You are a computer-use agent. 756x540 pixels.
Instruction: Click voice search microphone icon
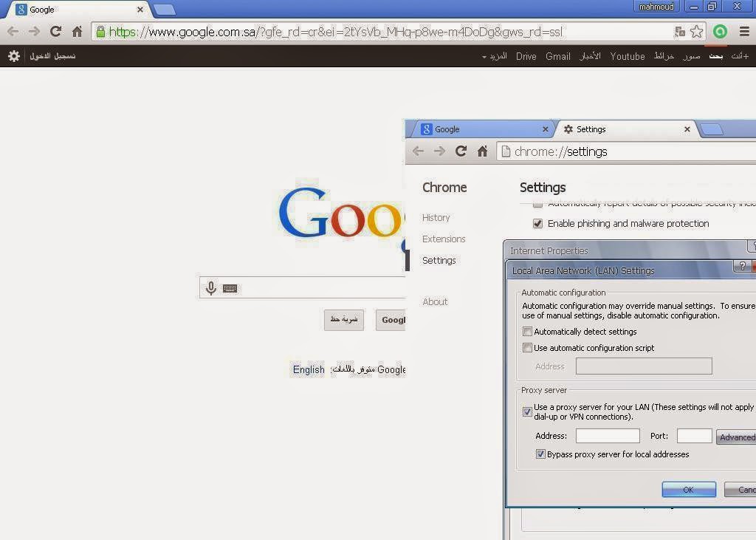[x=210, y=288]
